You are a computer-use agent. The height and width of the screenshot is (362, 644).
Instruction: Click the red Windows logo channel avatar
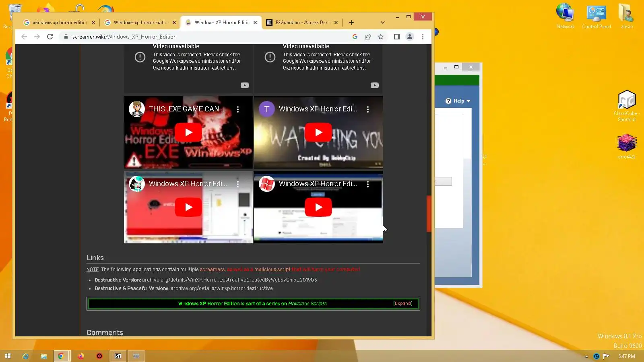267,184
